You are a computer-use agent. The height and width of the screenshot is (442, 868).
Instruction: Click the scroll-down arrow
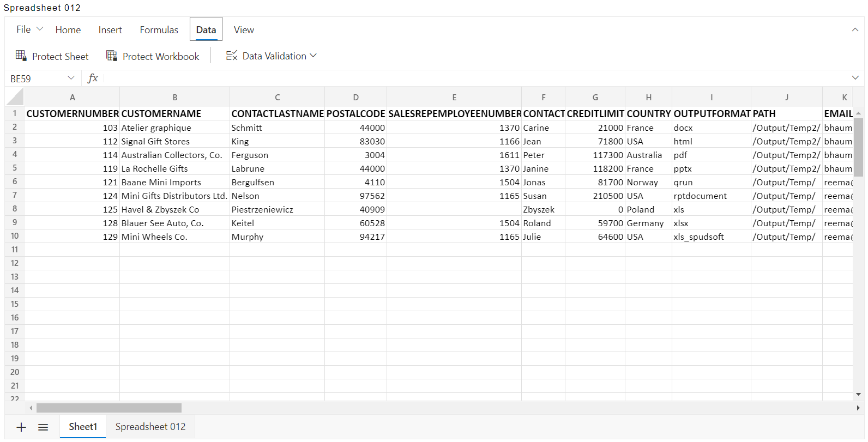tap(858, 394)
